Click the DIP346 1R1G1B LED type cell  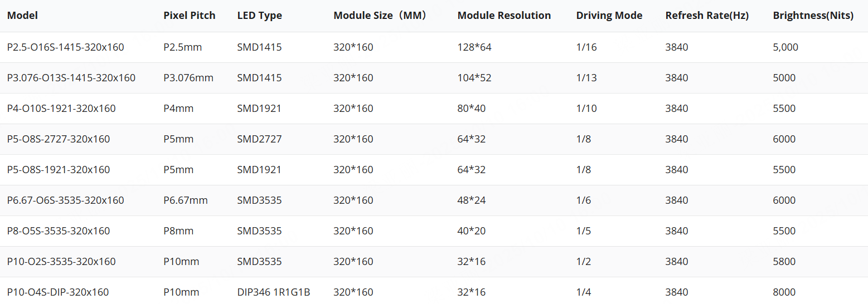[273, 292]
